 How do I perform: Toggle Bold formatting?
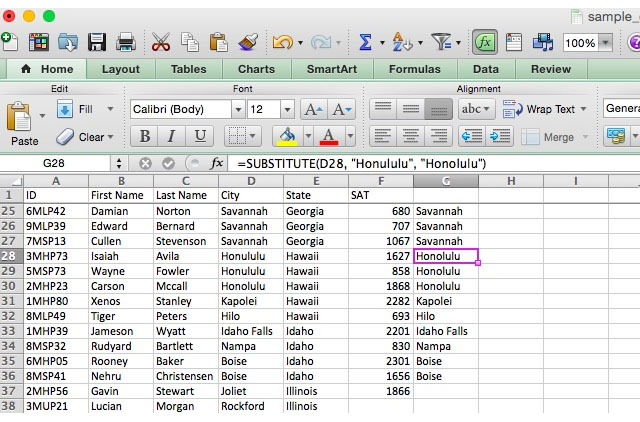144,136
